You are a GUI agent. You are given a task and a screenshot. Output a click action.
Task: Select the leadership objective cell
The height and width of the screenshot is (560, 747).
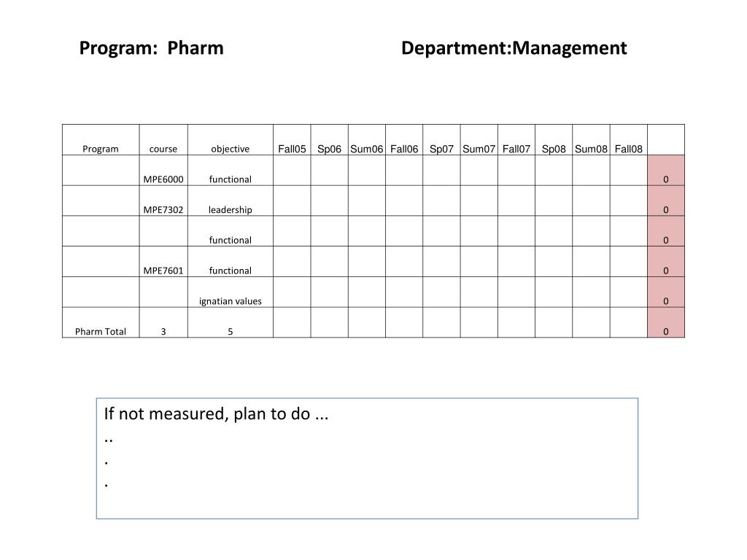click(231, 201)
